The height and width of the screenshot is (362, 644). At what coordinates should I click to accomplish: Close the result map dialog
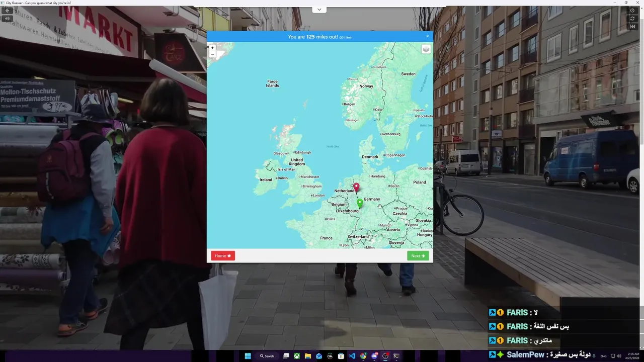coord(428,36)
